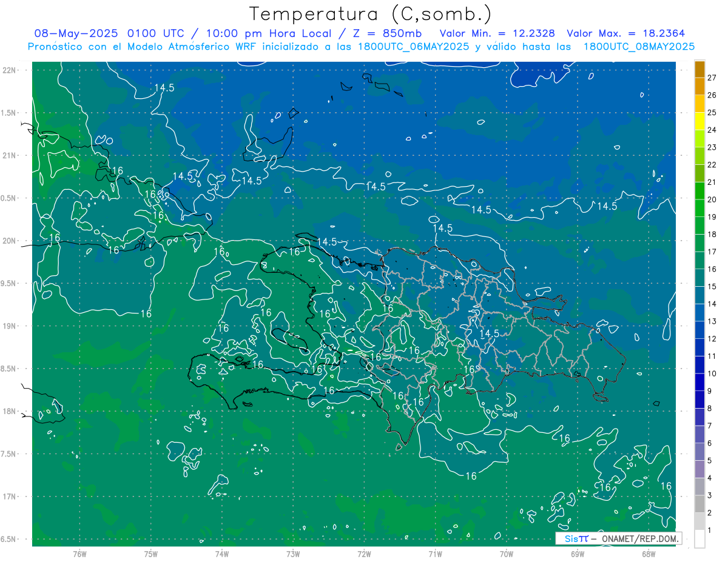
Task: Click the dark blue legend swatch between 9 and 10
Action: point(699,383)
